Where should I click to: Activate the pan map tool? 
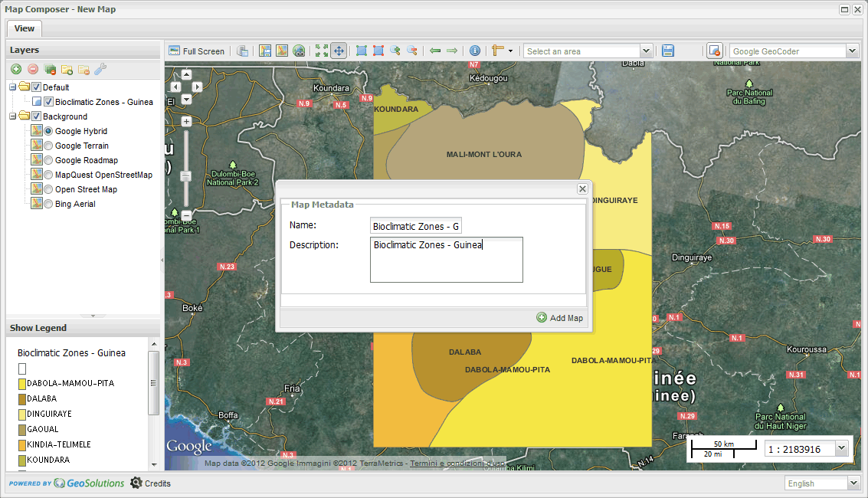pos(338,51)
